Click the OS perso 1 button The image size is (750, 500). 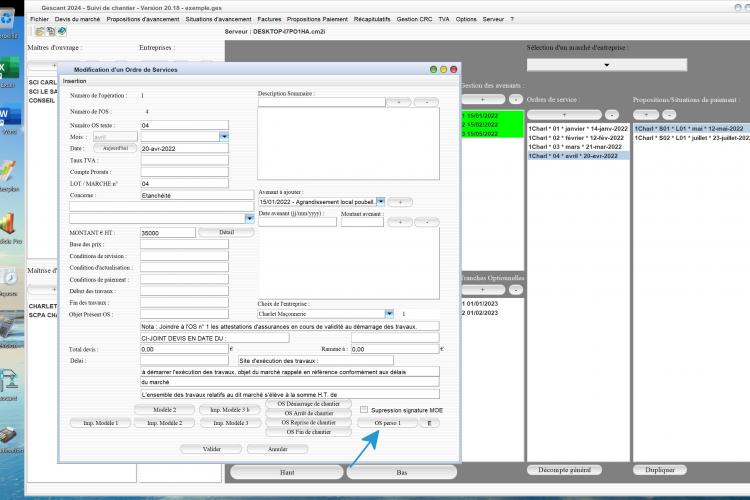point(387,423)
